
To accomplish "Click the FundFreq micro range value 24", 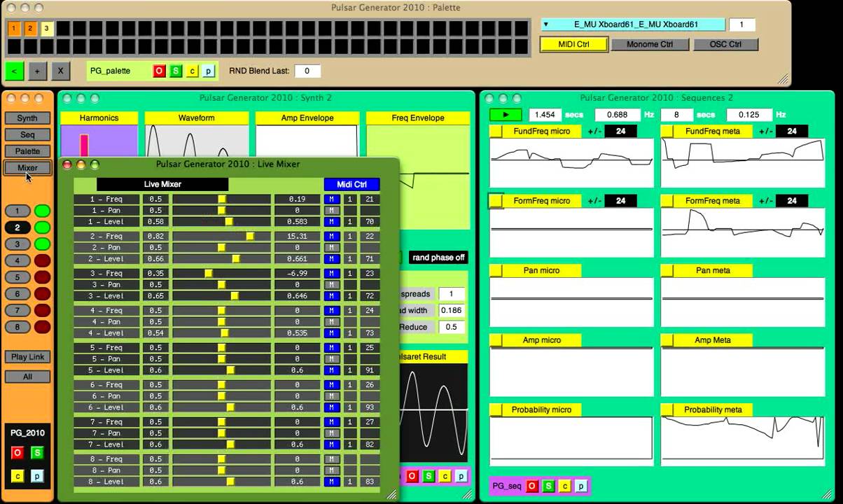I will tap(620, 131).
